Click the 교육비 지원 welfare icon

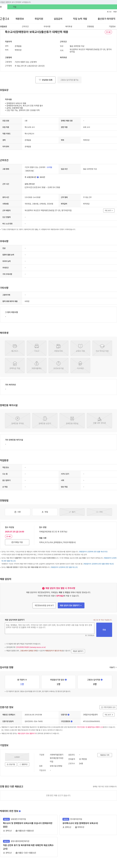pyautogui.click(x=80, y=348)
